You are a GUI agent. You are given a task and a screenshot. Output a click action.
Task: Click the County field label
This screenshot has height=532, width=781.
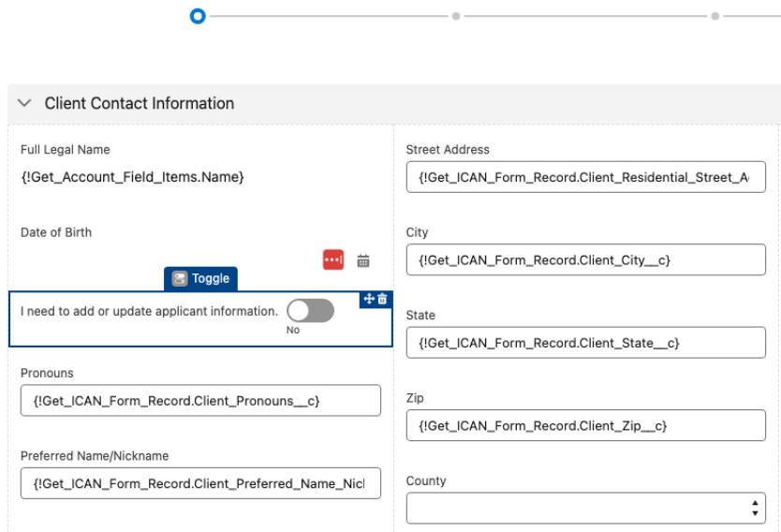(426, 480)
